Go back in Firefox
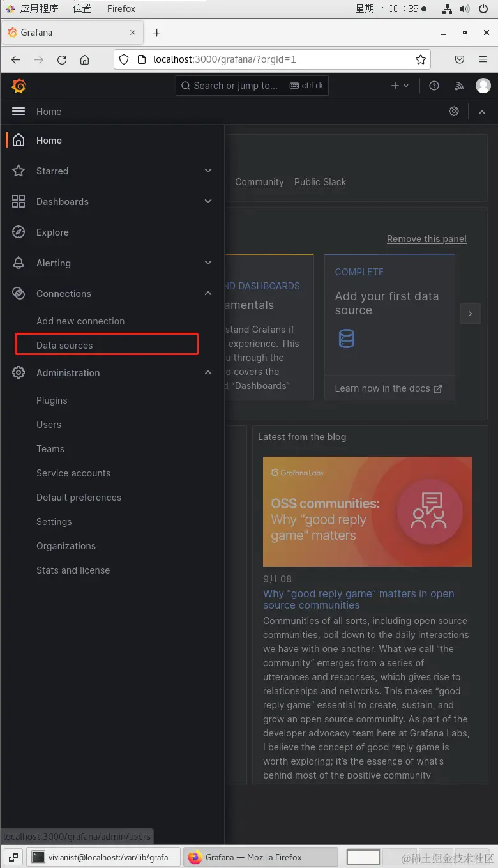The width and height of the screenshot is (498, 868). click(16, 59)
